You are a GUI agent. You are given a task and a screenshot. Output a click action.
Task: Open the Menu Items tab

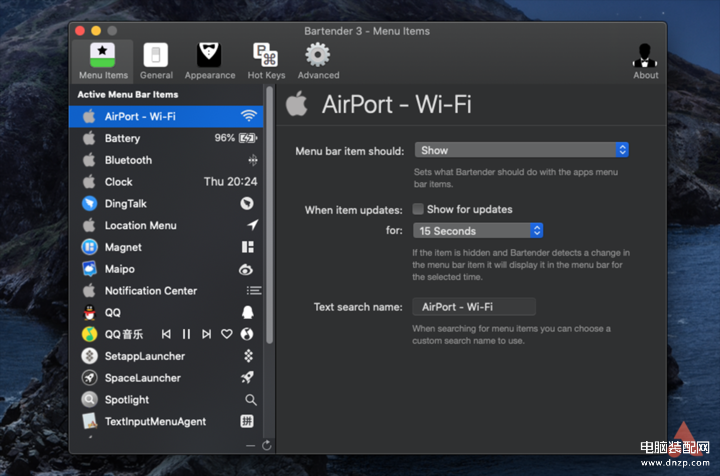(103, 62)
